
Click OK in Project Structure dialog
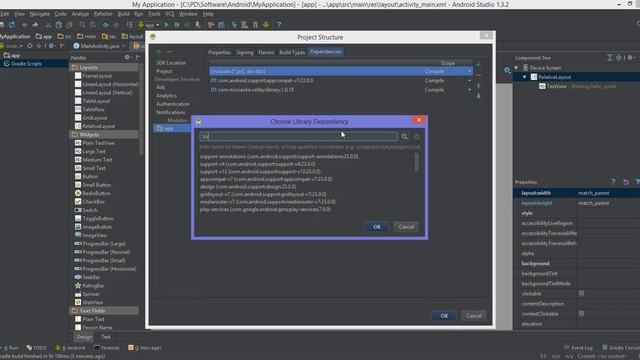click(444, 316)
